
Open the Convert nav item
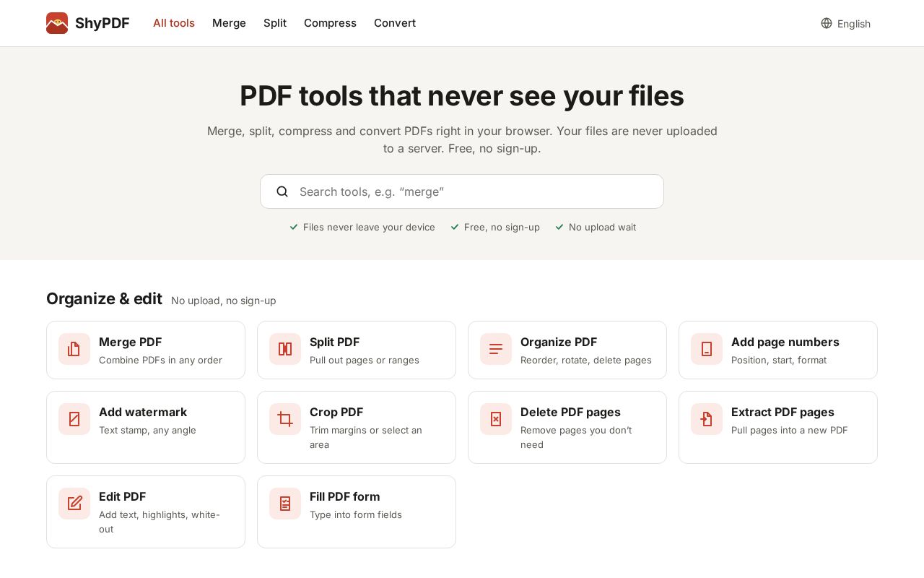395,23
